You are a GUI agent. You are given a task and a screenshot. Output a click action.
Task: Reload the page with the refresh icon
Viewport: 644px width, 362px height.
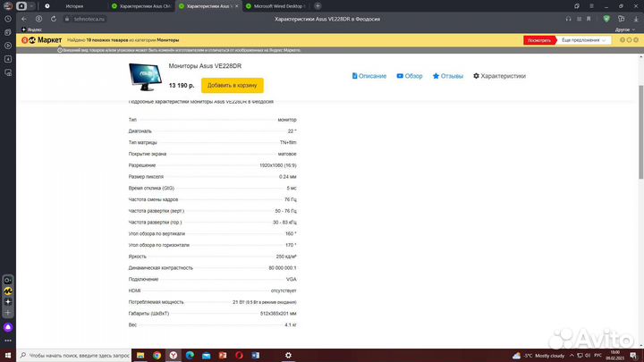pos(54,19)
